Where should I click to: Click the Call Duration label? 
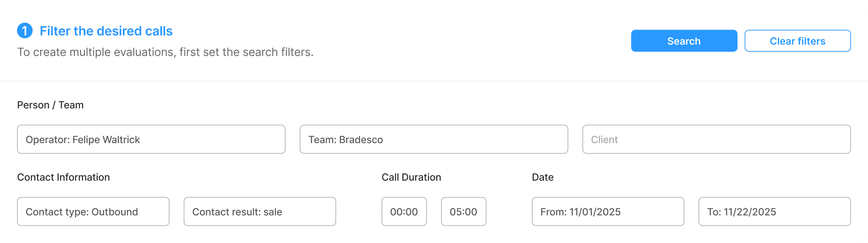click(411, 177)
